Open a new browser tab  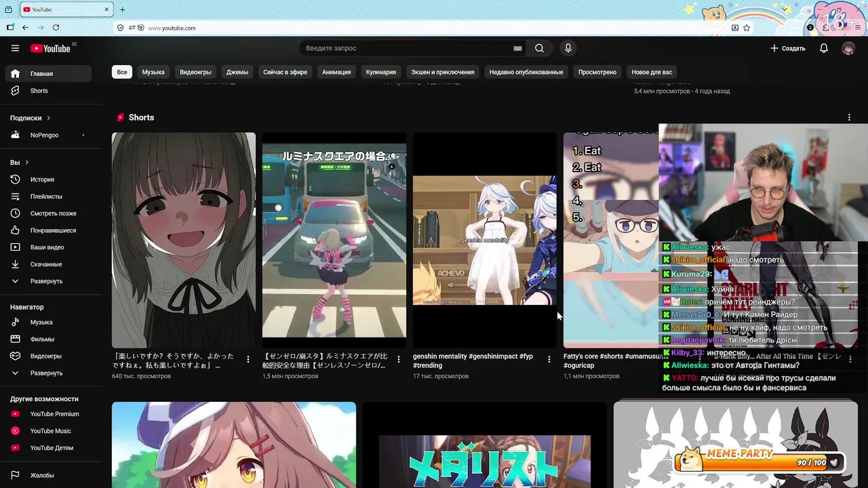122,9
